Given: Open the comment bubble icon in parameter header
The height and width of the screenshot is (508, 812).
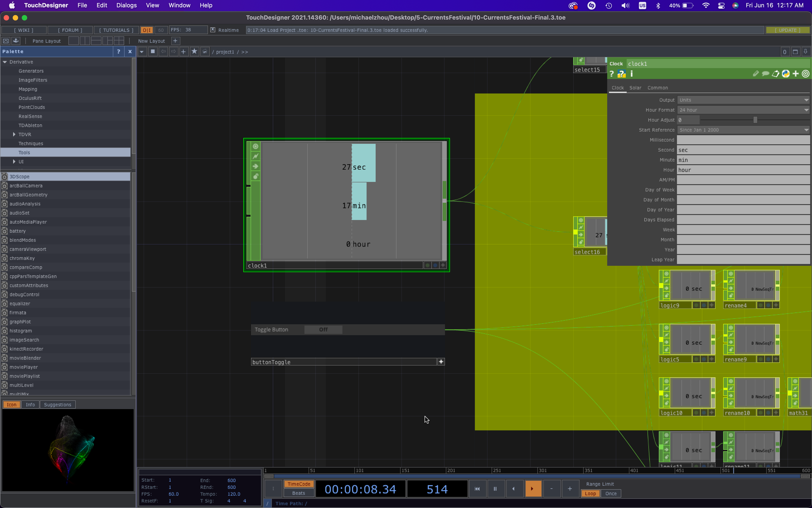Looking at the screenshot, I should click(765, 74).
